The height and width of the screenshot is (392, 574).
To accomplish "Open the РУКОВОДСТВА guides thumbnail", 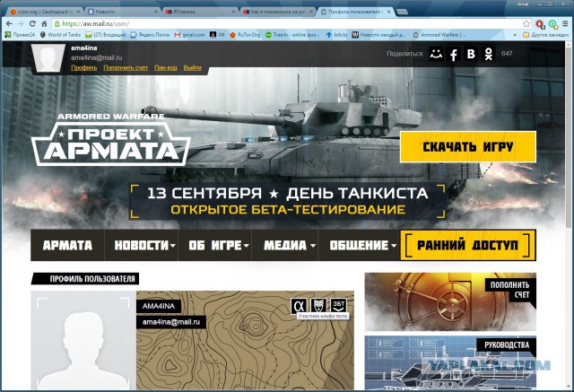I will (450, 363).
